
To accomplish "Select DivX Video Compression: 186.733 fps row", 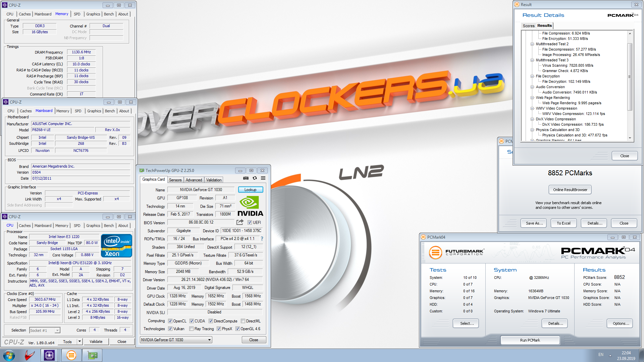I will pyautogui.click(x=573, y=124).
